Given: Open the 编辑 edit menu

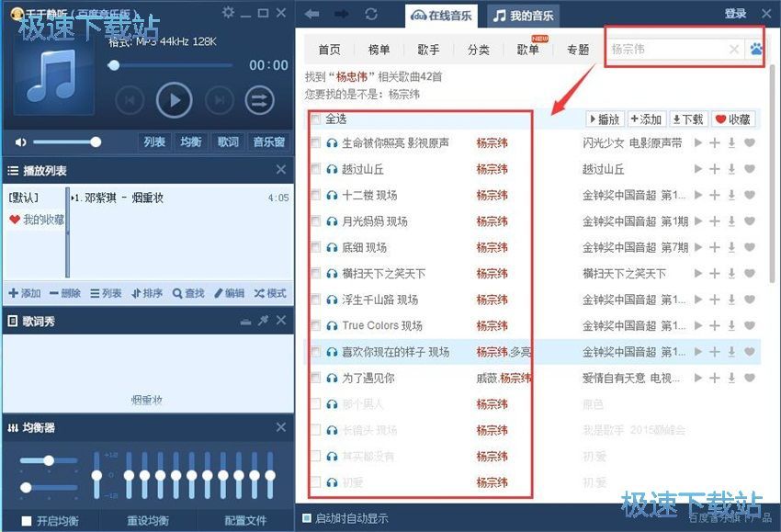Looking at the screenshot, I should coord(229,293).
